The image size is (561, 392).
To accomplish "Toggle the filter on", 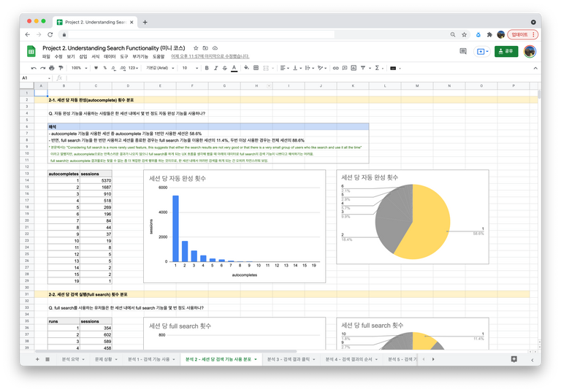I will (x=363, y=68).
